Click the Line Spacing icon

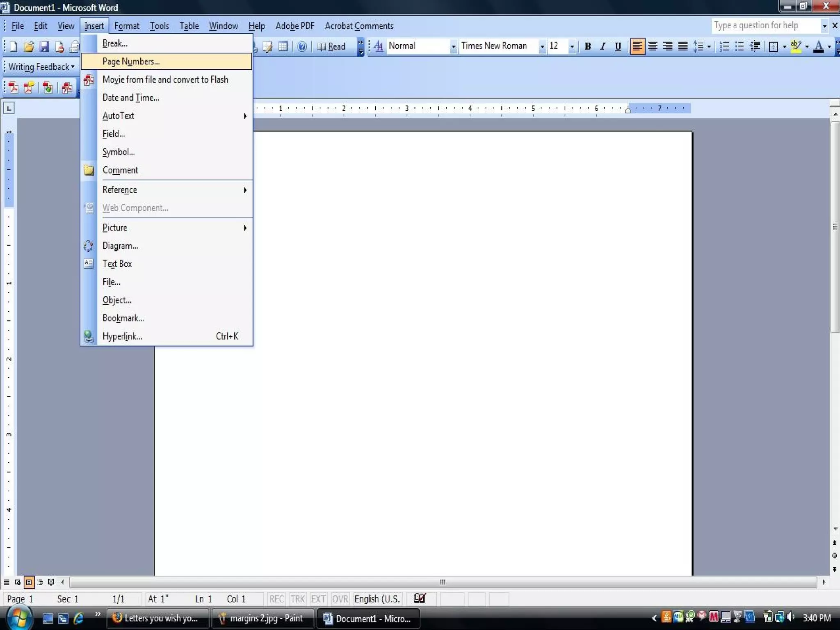coord(698,46)
